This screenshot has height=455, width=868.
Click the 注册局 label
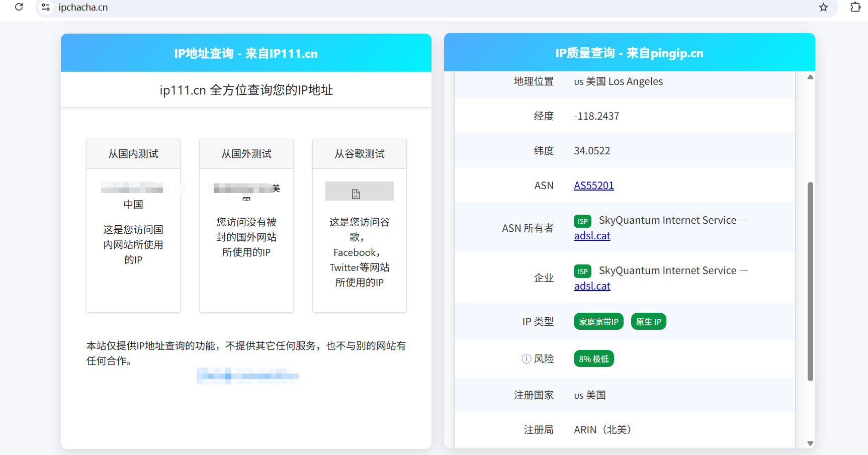[539, 430]
